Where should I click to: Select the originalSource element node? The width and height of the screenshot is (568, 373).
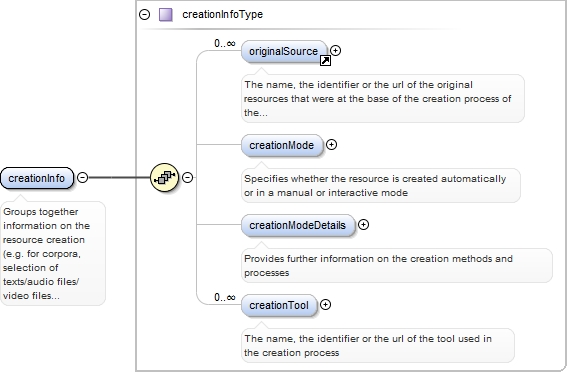(284, 51)
